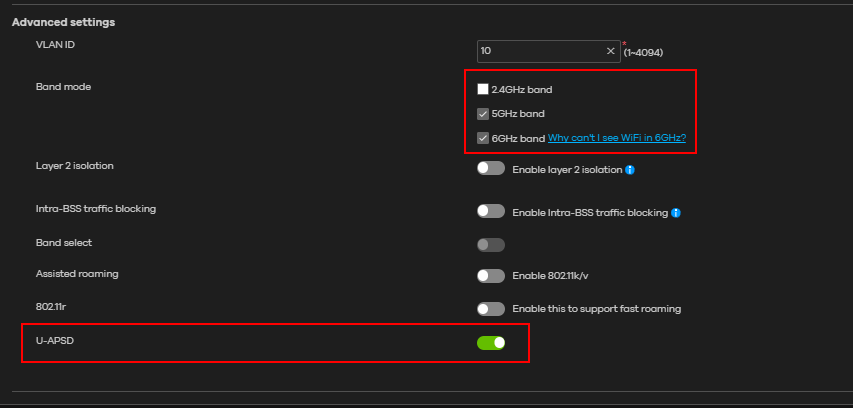Open info icon beside Intra-BSS traffic blocking
This screenshot has height=408, width=853.
pos(677,212)
